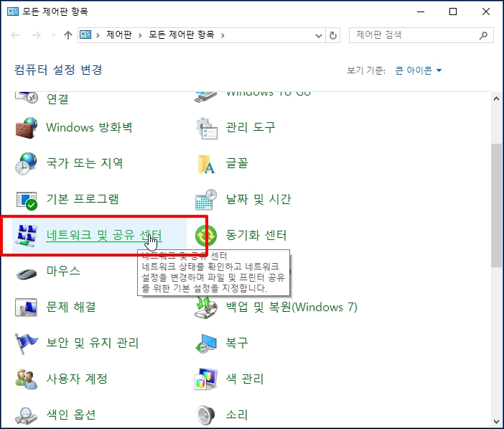Maximize the control panel window
Image resolution: width=504 pixels, height=429 pixels.
453,11
